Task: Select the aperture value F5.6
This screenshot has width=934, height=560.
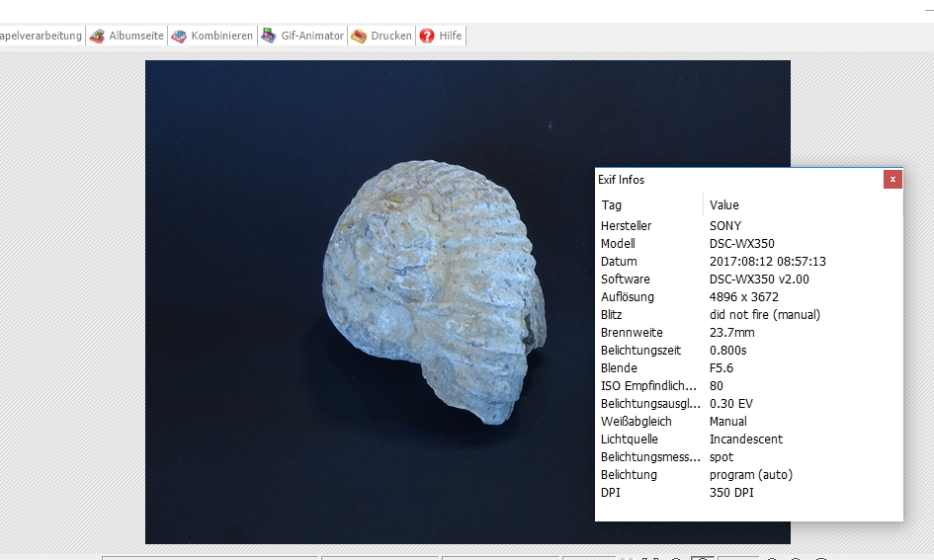Action: (x=722, y=368)
